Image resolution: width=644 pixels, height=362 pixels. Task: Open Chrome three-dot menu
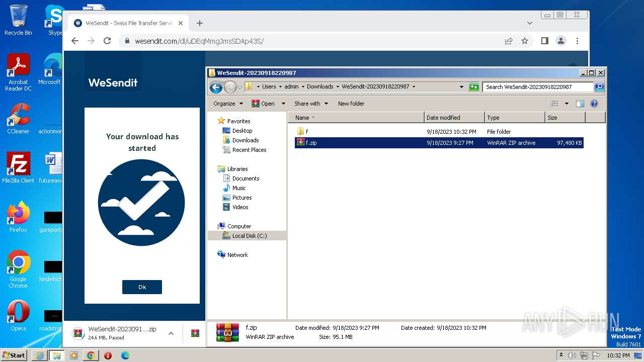click(x=577, y=41)
